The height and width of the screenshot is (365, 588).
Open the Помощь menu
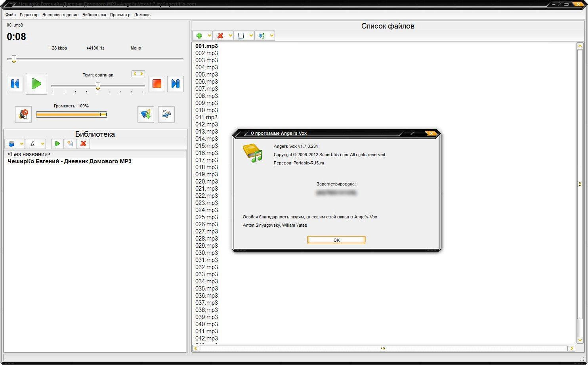pos(142,15)
